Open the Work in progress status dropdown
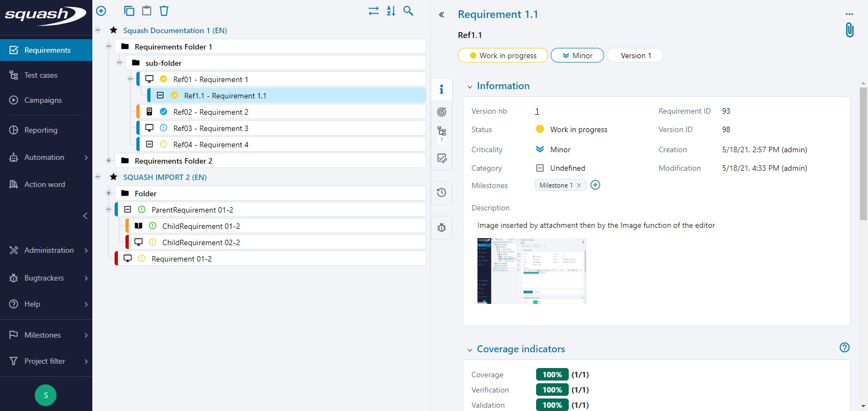Viewport: 868px width, 411px height. click(502, 55)
